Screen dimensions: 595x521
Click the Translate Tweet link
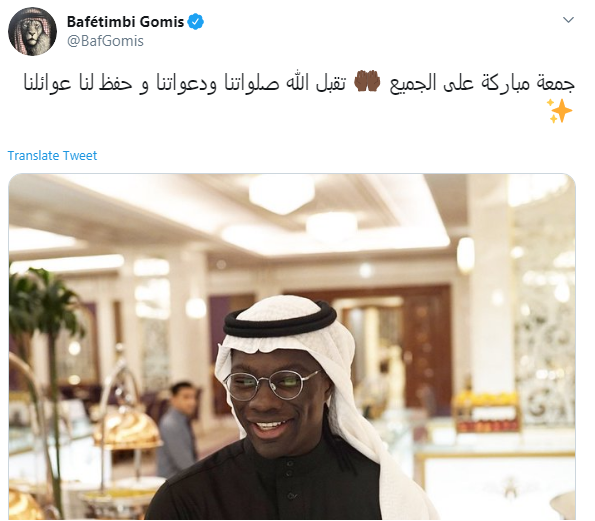(x=52, y=156)
